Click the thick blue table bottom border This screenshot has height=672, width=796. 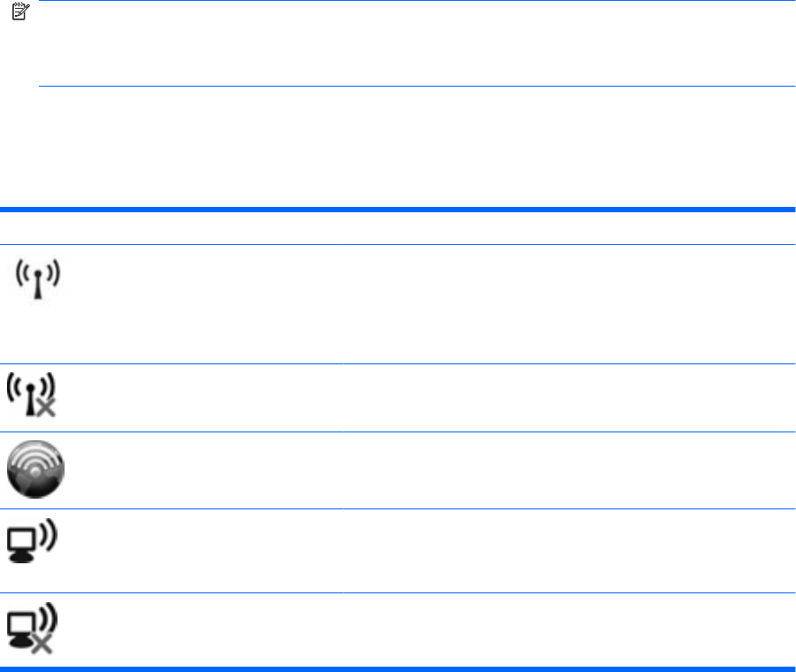tap(398, 668)
